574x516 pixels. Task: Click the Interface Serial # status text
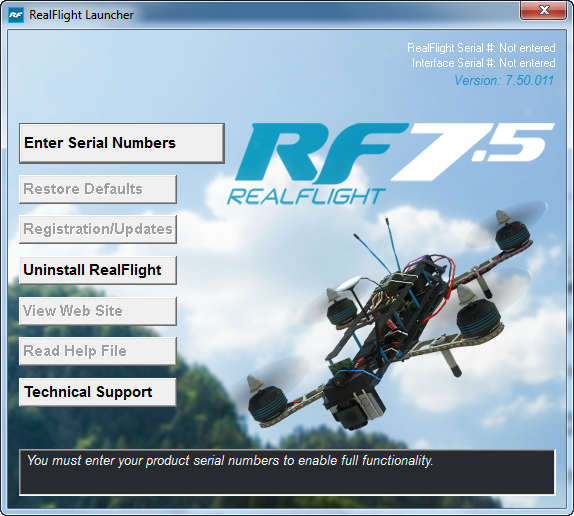point(484,63)
